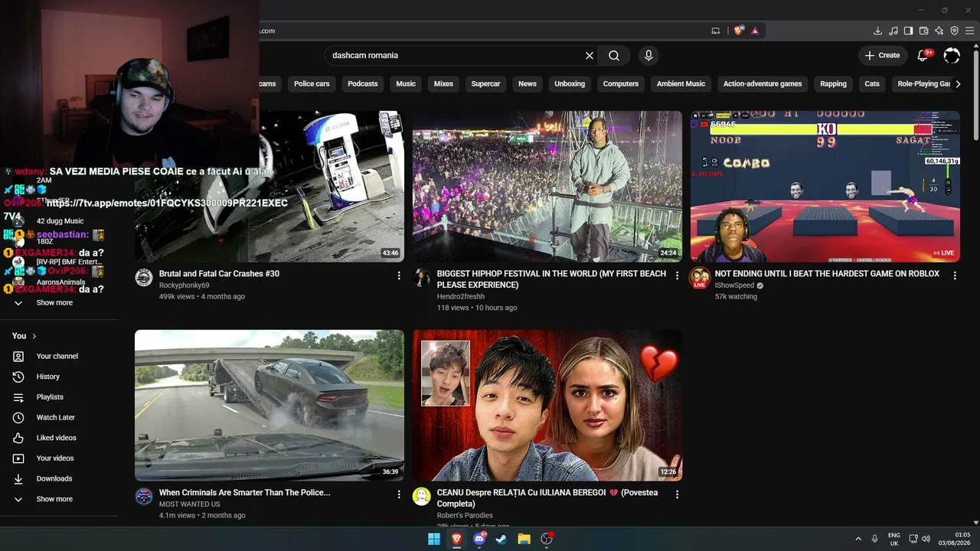Viewport: 980px width, 551px height.
Task: Open OBS Studio from the taskbar
Action: pyautogui.click(x=547, y=539)
